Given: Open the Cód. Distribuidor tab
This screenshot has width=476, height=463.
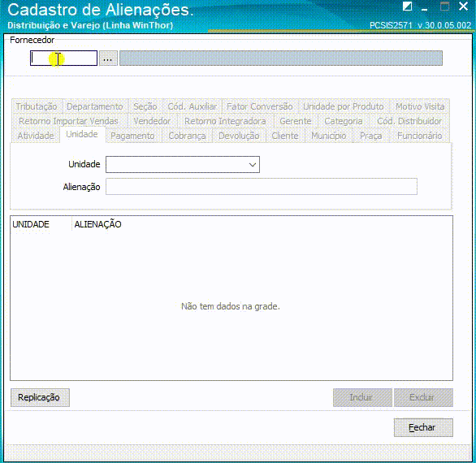Looking at the screenshot, I should click(409, 121).
